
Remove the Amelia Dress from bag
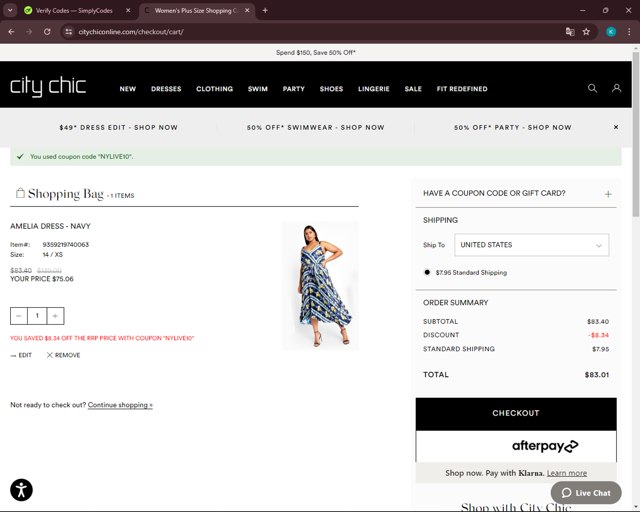point(63,355)
